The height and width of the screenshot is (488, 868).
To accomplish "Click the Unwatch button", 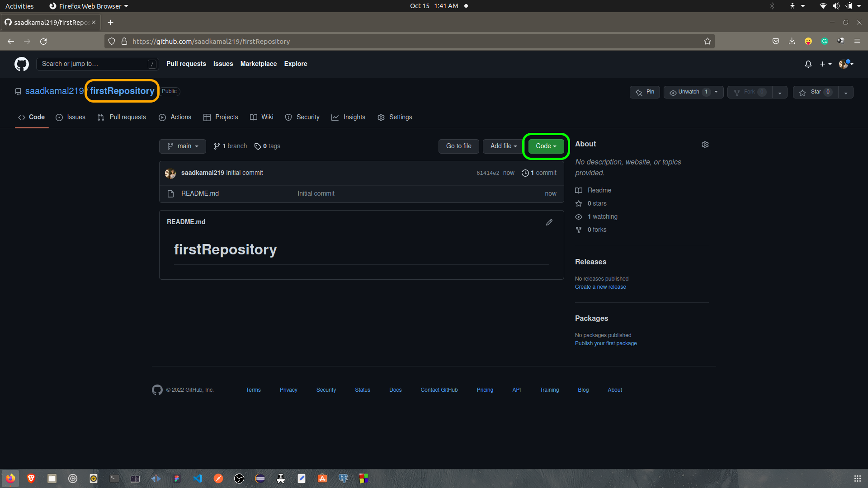I will [688, 92].
